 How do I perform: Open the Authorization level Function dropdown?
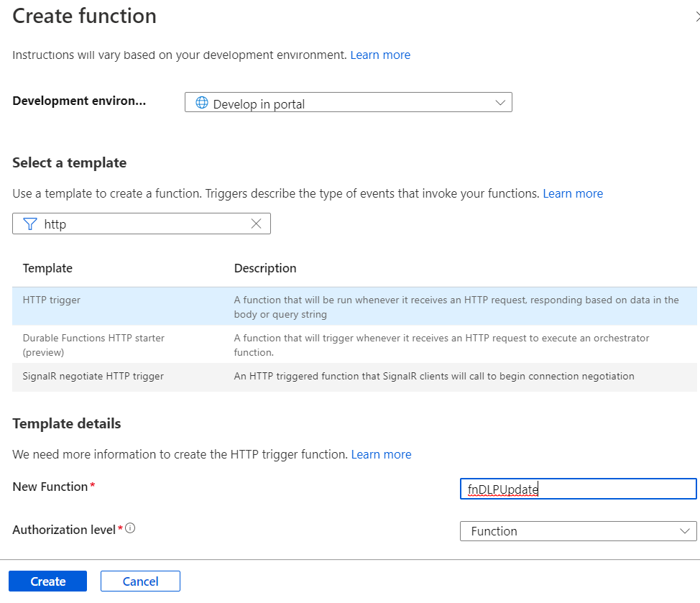(578, 531)
